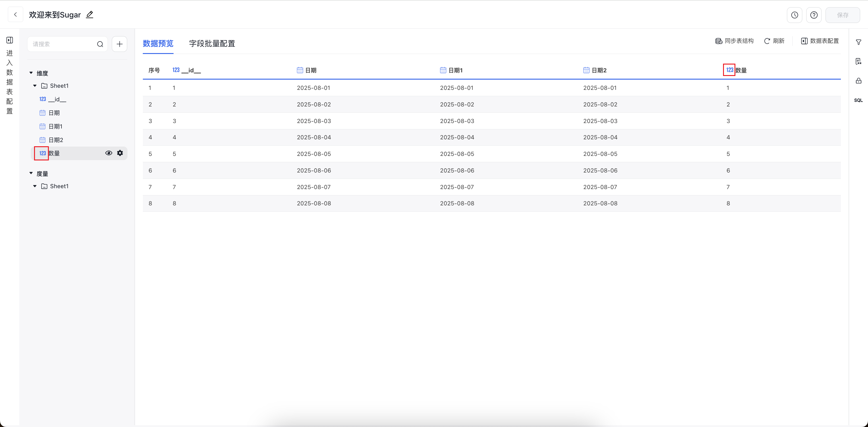This screenshot has height=427, width=868.
Task: Open the SQL icon in right sidebar
Action: (x=858, y=100)
